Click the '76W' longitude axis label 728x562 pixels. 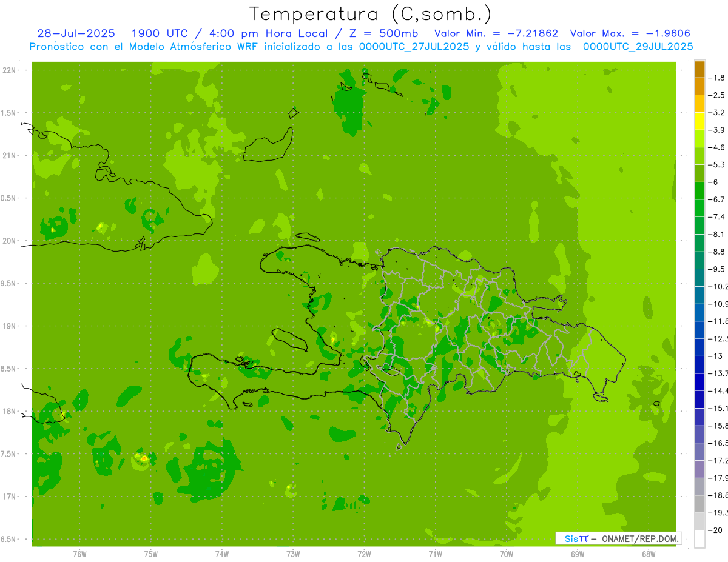click(79, 554)
